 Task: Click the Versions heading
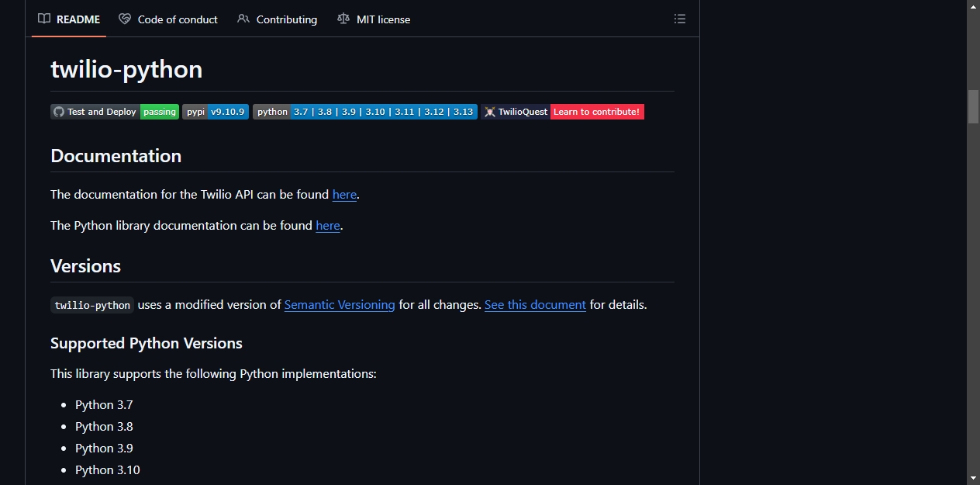pyautogui.click(x=86, y=266)
